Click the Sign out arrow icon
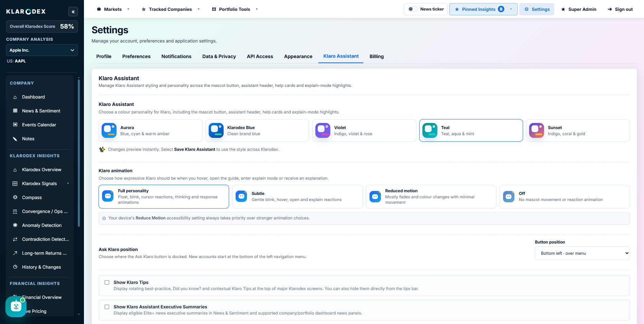Image resolution: width=644 pixels, height=324 pixels. 610,9
